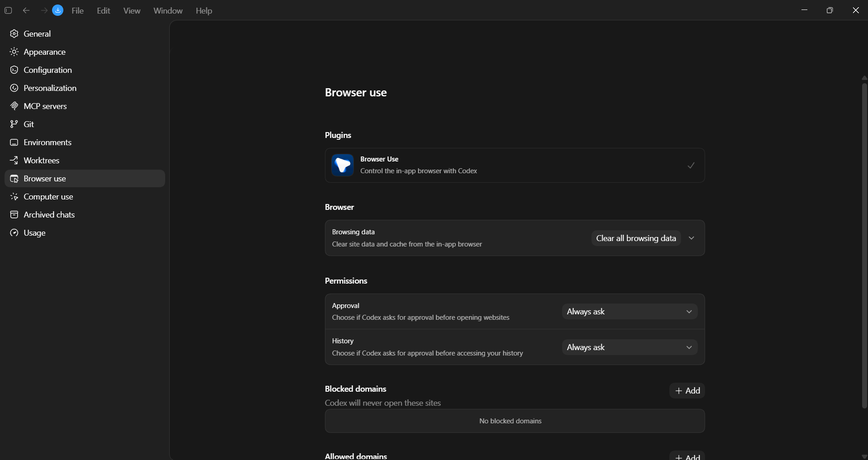The width and height of the screenshot is (868, 460).
Task: Click the 'No blocked domains' text
Action: tap(510, 421)
